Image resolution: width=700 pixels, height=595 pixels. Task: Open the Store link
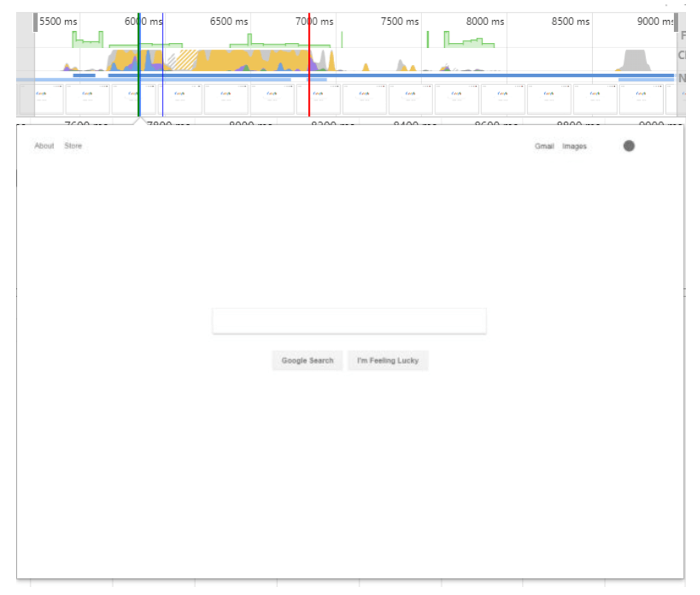pos(72,146)
